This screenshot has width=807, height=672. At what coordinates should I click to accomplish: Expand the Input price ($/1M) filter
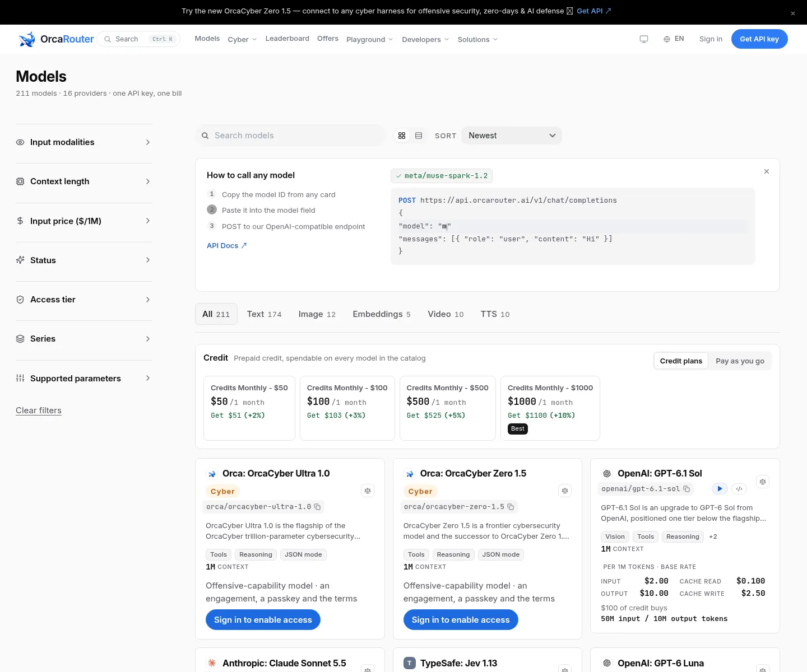point(84,221)
